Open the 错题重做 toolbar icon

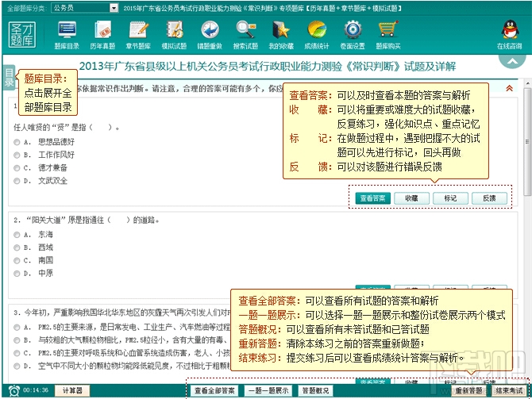pos(210,35)
